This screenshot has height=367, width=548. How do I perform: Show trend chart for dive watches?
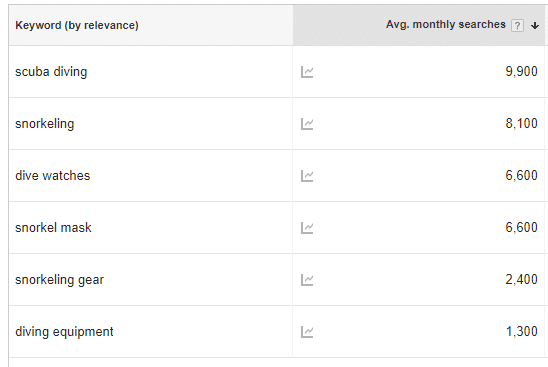point(307,176)
